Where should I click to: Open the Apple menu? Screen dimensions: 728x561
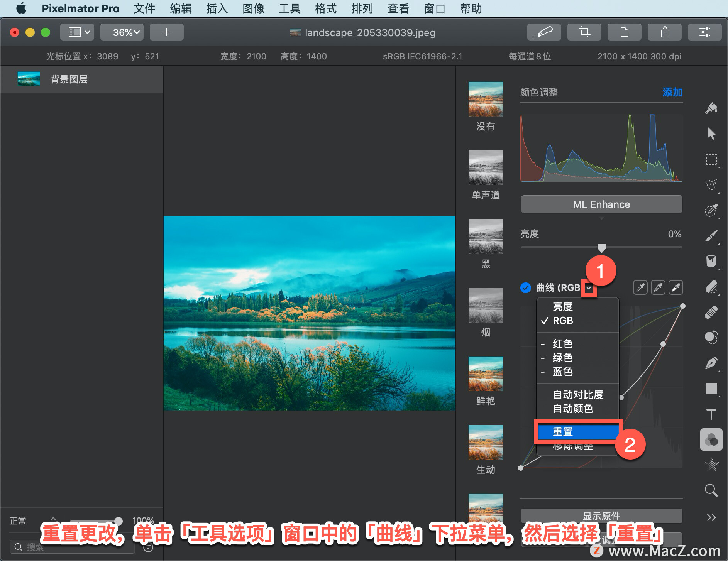[x=21, y=8]
